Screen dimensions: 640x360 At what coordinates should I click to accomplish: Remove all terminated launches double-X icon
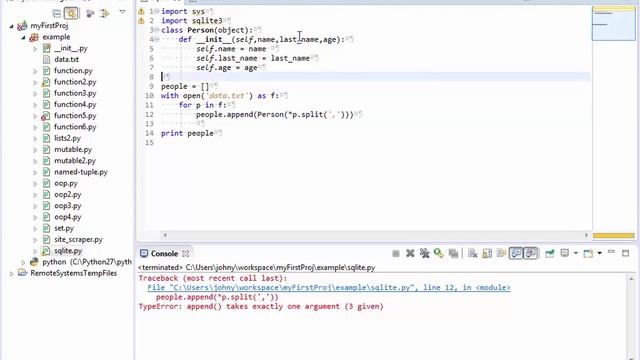424,254
